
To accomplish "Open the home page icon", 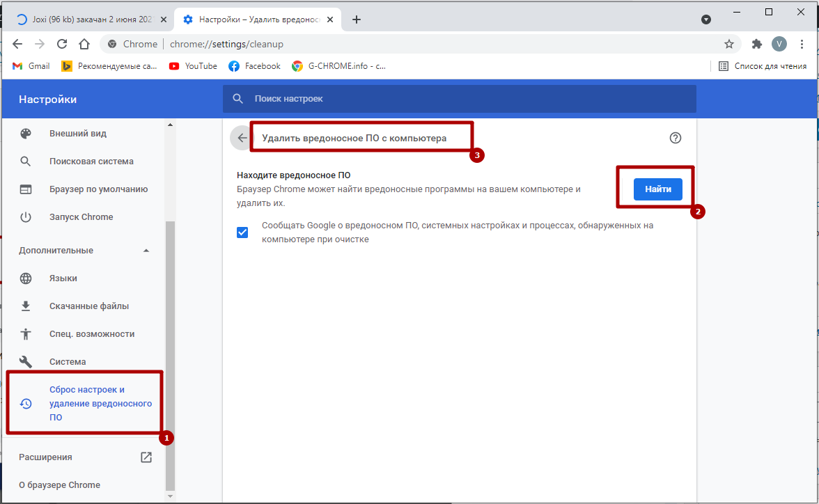I will click(84, 44).
